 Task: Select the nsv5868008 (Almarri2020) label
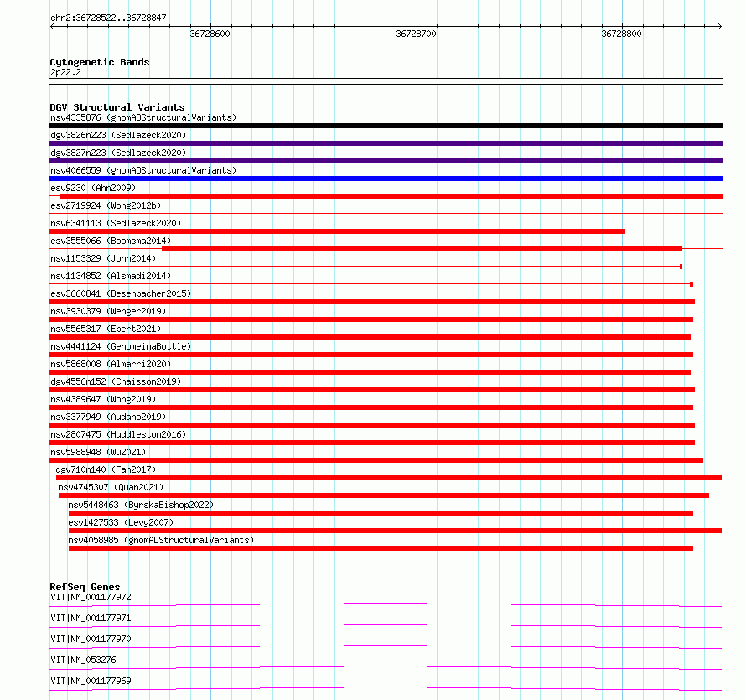click(111, 364)
